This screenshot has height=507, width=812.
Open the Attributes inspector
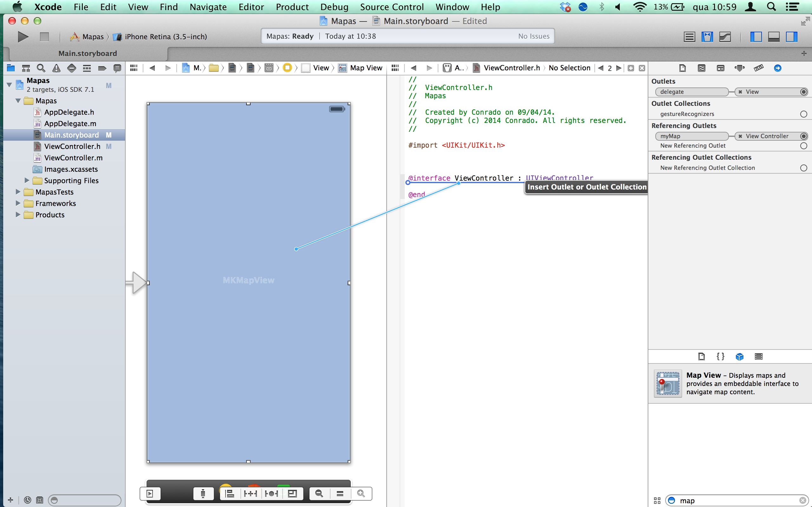(x=739, y=68)
